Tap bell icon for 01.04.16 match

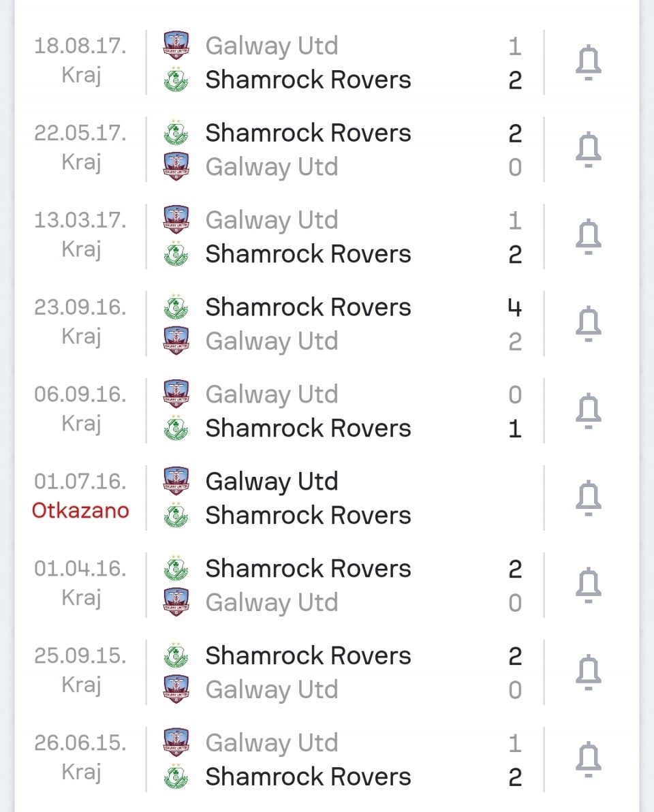pyautogui.click(x=588, y=585)
